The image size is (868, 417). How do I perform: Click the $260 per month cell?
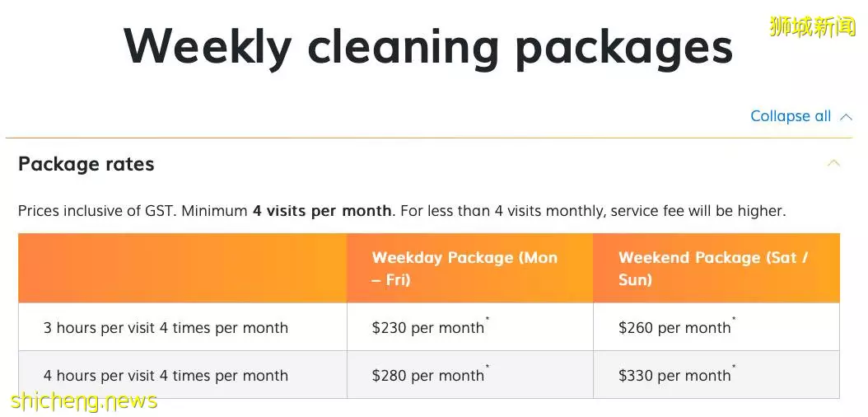pyautogui.click(x=716, y=326)
